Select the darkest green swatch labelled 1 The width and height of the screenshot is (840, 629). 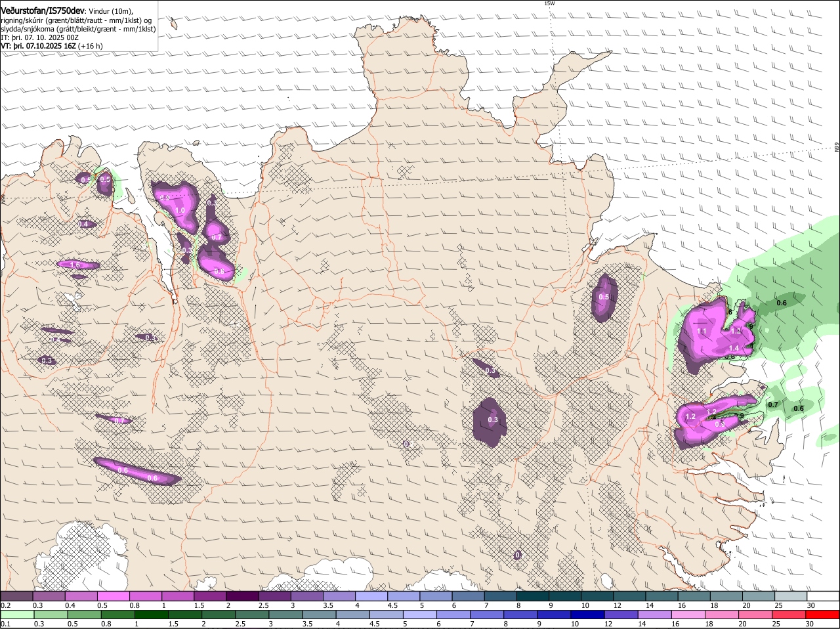150,615
